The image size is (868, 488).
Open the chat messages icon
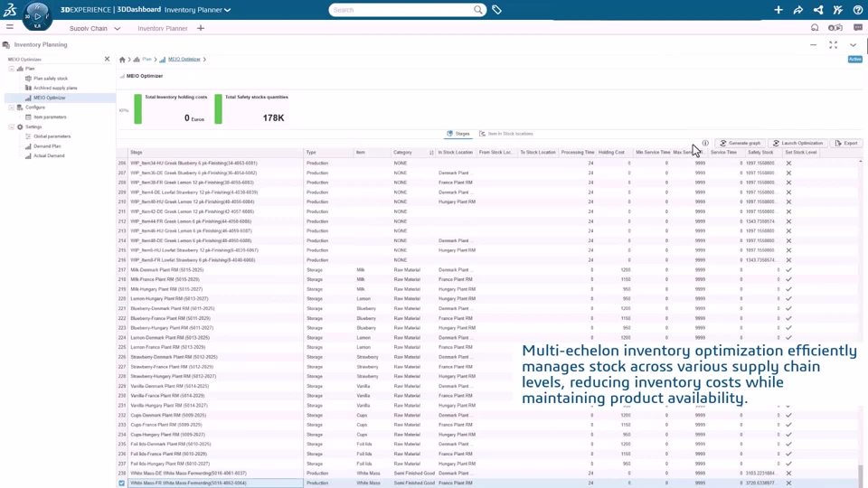pyautogui.click(x=857, y=28)
